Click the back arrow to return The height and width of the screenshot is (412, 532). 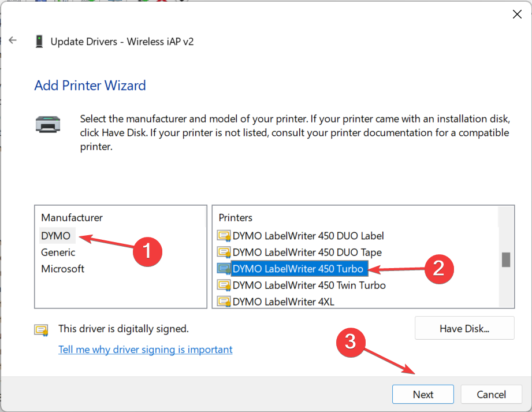click(x=12, y=40)
